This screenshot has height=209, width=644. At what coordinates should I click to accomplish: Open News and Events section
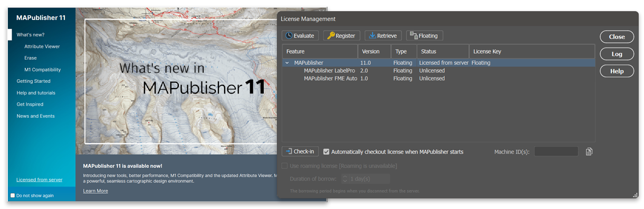[x=35, y=116]
